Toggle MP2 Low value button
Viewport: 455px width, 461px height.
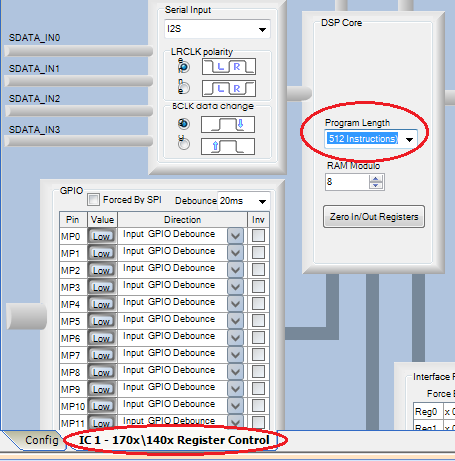click(x=102, y=270)
